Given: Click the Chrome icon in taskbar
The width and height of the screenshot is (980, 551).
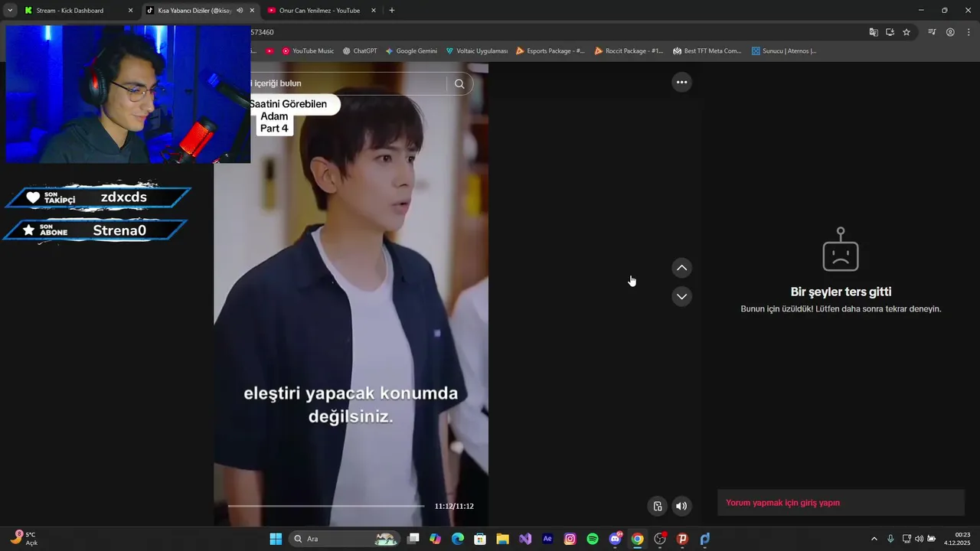Looking at the screenshot, I should coord(637,539).
